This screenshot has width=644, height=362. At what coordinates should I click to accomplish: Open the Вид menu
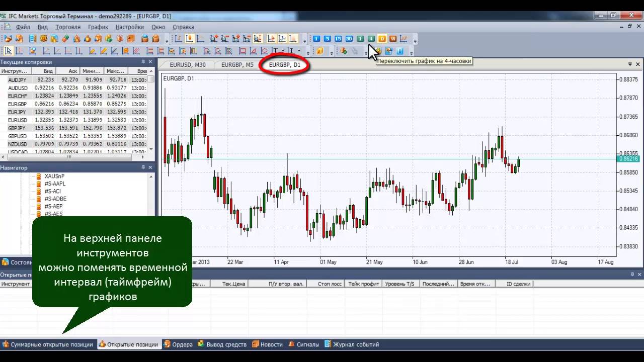point(43,27)
